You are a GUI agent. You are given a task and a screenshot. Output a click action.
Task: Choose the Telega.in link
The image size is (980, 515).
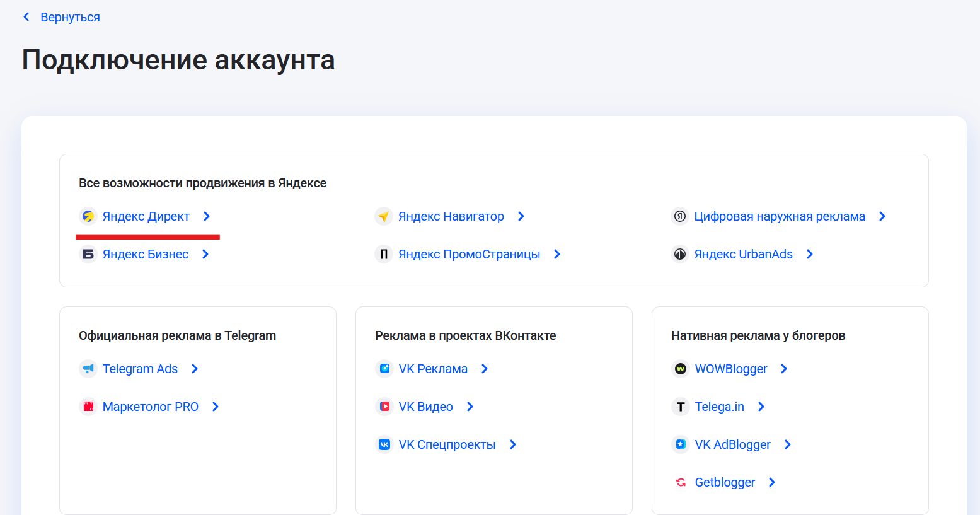point(720,407)
